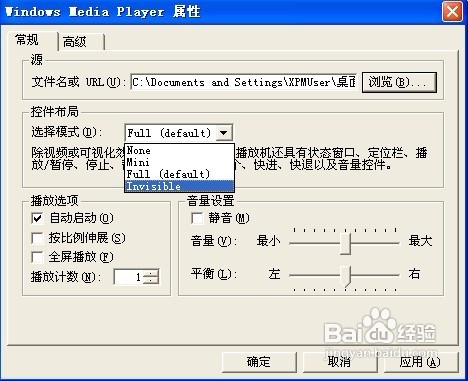Apply settings with 应用(A)
This screenshot has width=468, height=381.
[x=420, y=362]
